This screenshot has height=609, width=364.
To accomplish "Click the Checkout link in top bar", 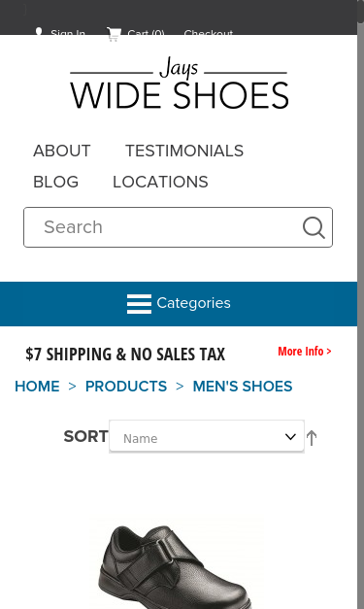I will coord(209,32).
